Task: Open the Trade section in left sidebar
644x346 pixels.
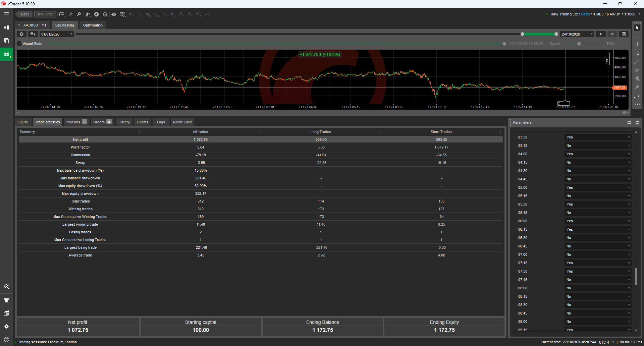Action: coord(6,27)
